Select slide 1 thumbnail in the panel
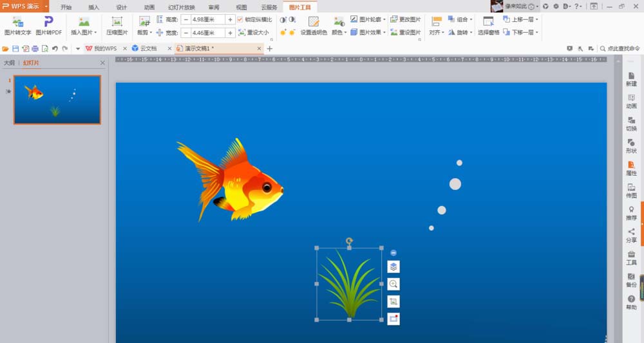Viewport: 644px width, 343px height. coord(57,100)
